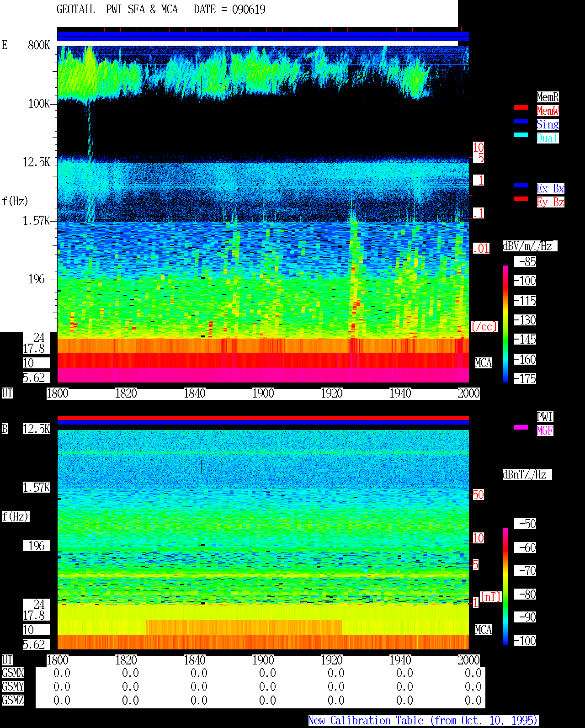Click the red MemW legend swatch
Screen dimensions: 585x728
(521, 107)
